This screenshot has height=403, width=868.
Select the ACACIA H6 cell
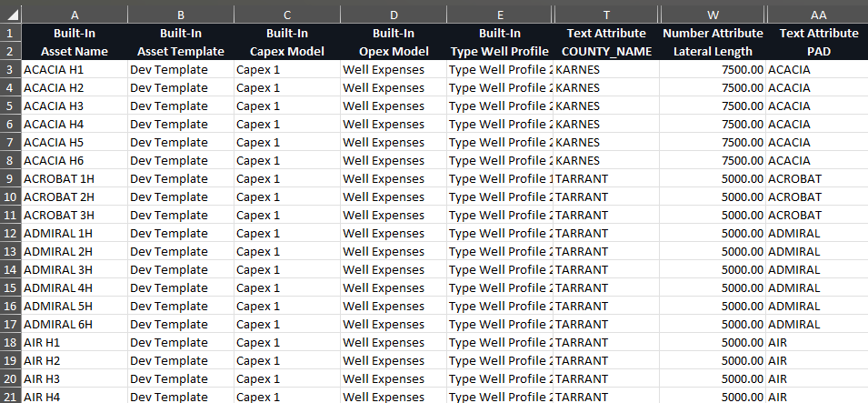(75, 161)
